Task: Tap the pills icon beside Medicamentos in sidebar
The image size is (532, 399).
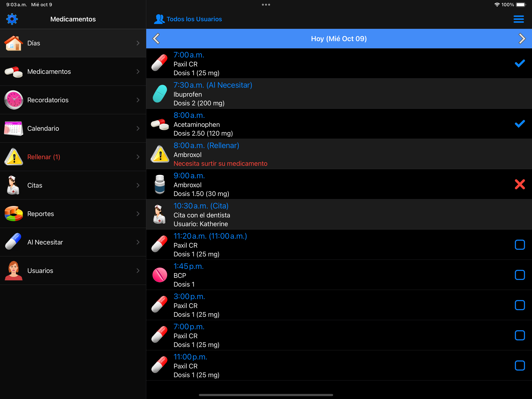Action: (x=13, y=72)
